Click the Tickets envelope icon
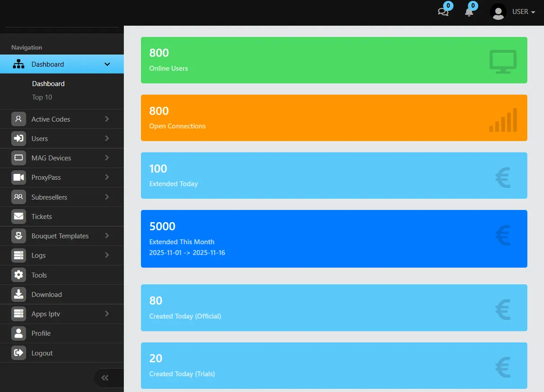This screenshot has width=544, height=392. (x=18, y=217)
